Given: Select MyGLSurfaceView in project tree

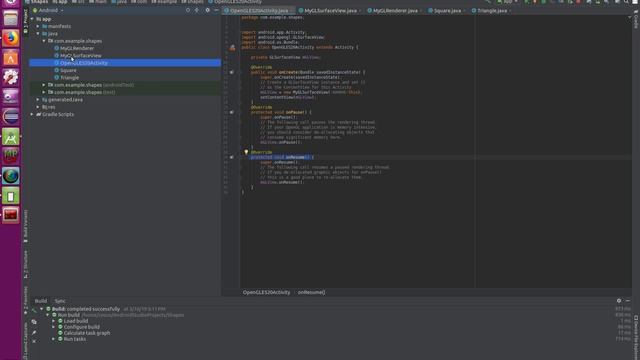Looking at the screenshot, I should point(81,56).
